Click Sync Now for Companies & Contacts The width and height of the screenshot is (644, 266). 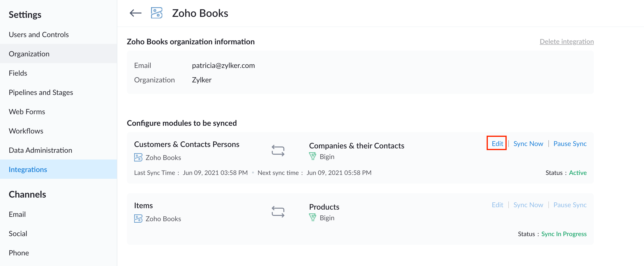528,143
